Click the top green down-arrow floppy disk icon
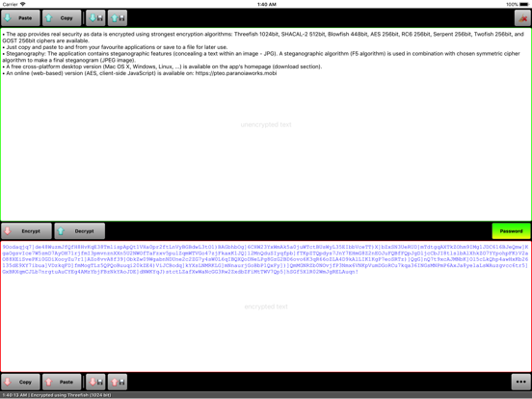The image size is (532, 399). click(x=95, y=18)
